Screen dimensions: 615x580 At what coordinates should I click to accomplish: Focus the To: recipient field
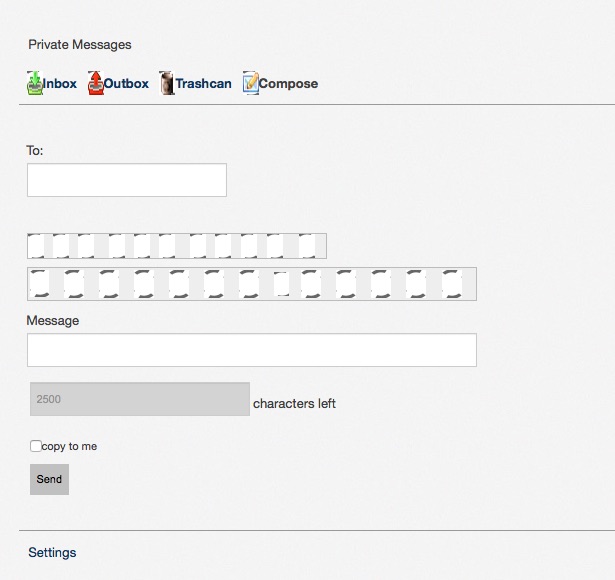[x=127, y=180]
